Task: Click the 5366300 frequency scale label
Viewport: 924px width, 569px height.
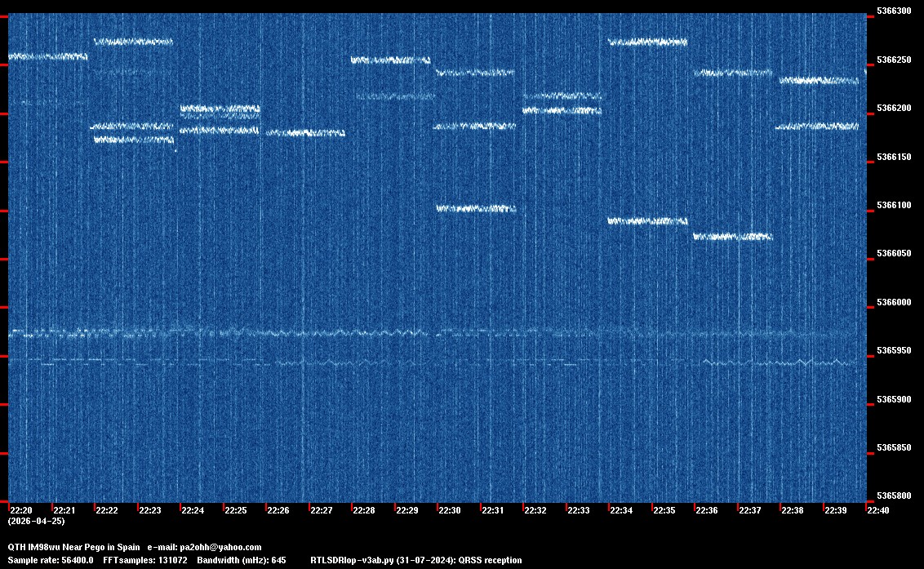Action: pyautogui.click(x=893, y=11)
